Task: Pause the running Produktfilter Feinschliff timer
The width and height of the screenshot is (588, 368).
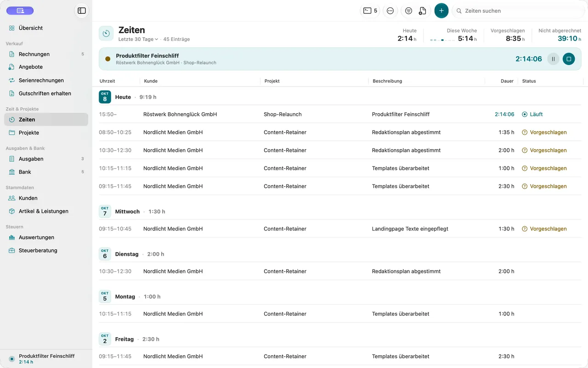Action: [x=553, y=59]
